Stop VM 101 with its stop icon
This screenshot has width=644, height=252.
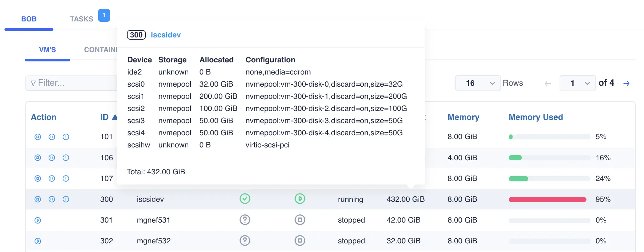[38, 137]
